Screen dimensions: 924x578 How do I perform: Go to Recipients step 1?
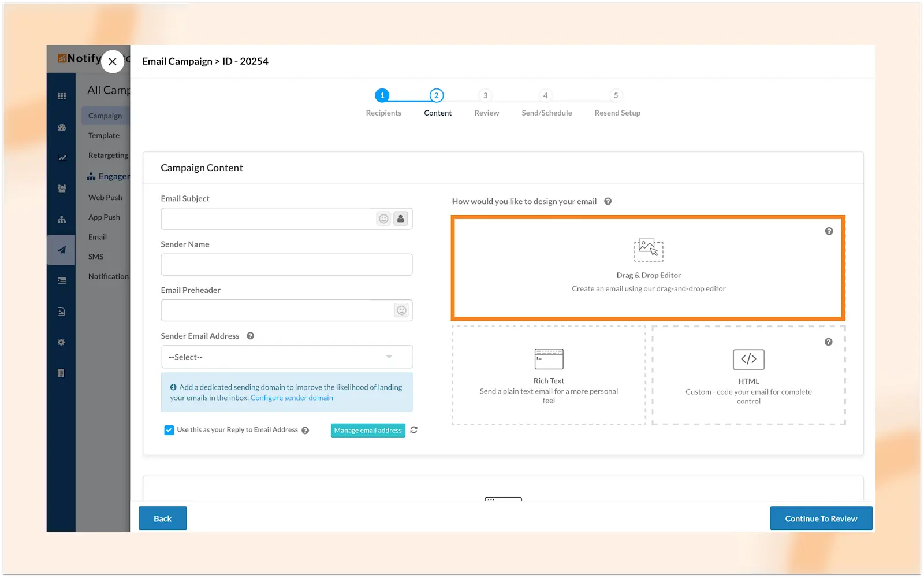[x=382, y=96]
